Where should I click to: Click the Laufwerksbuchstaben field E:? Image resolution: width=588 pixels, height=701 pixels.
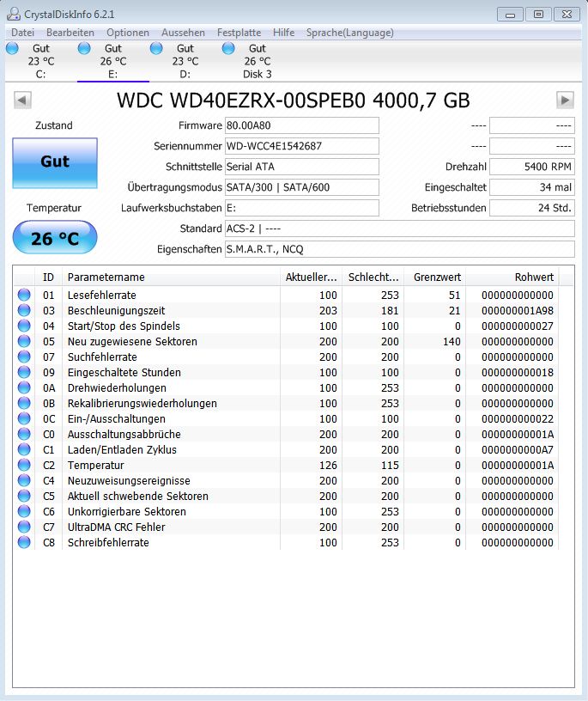(x=302, y=208)
